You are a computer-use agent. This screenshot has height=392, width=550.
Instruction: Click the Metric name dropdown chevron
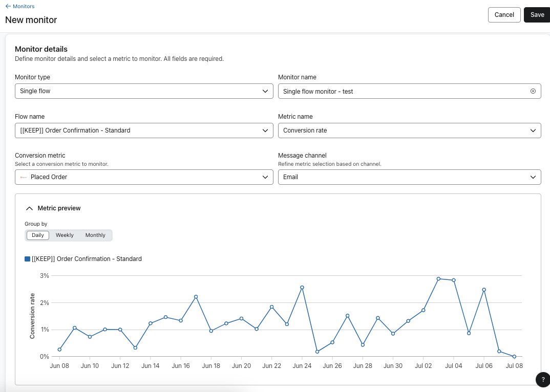click(533, 130)
